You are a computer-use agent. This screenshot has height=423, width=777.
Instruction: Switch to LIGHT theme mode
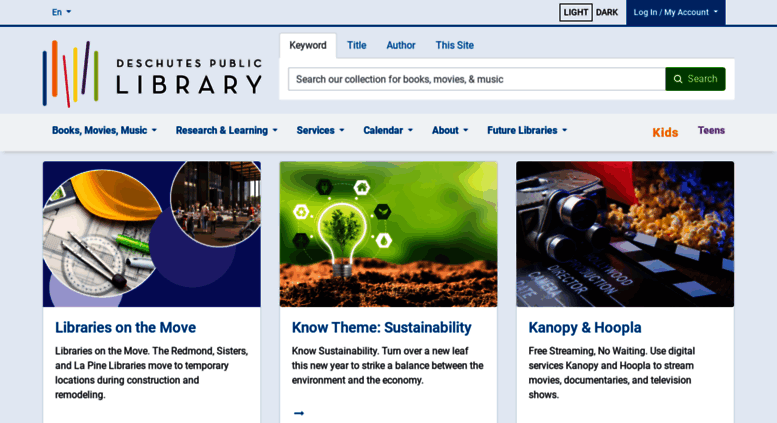[575, 12]
